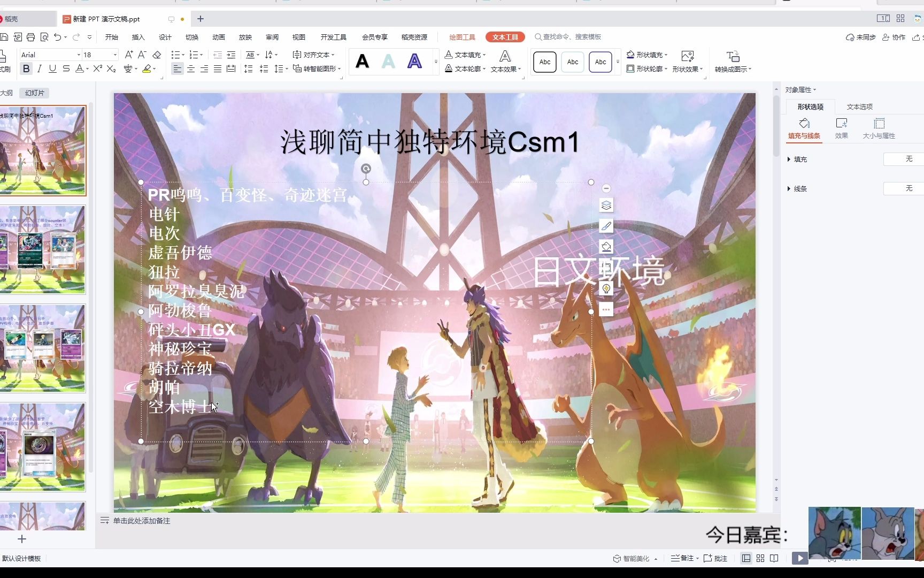Toggle italic formatting button
This screenshot has width=924, height=578.
click(39, 69)
